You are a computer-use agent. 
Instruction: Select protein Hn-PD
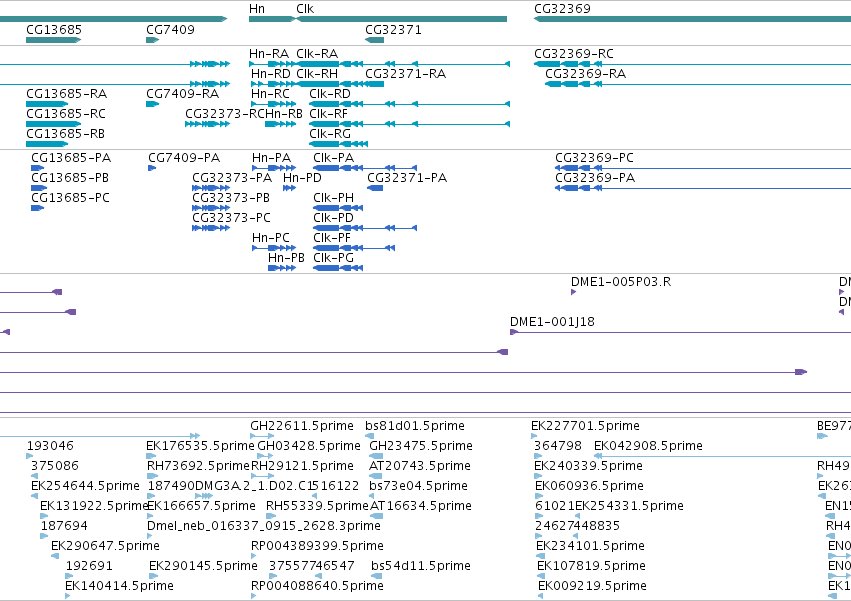pos(302,178)
